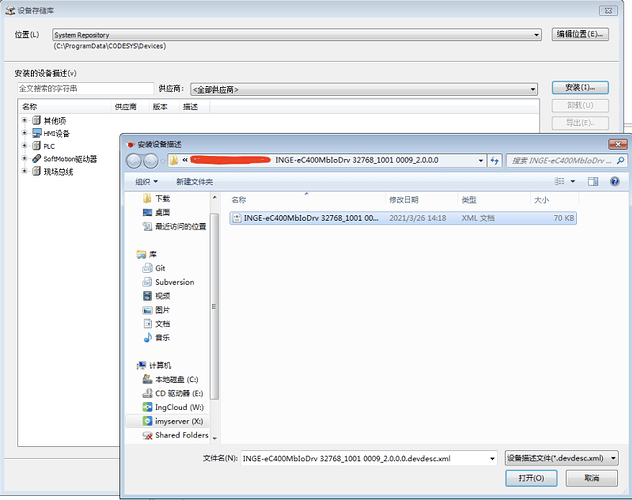
Task: Open the 组织 menu
Action: (146, 182)
